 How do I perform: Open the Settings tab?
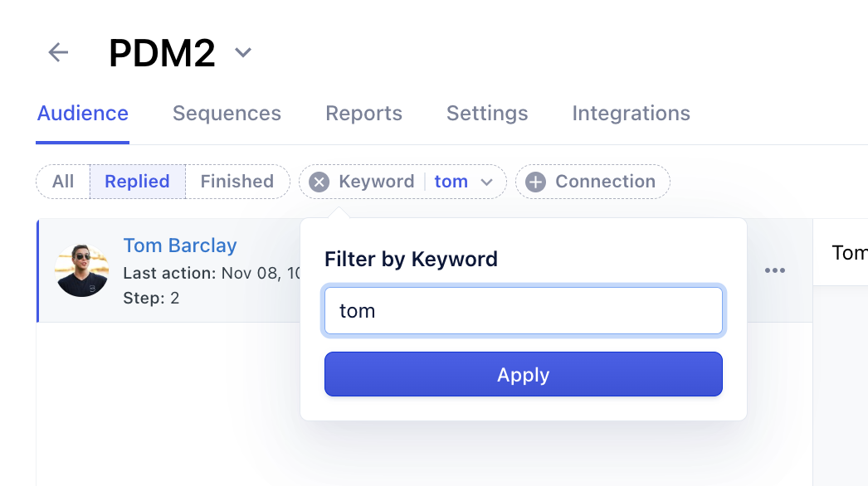coord(487,113)
